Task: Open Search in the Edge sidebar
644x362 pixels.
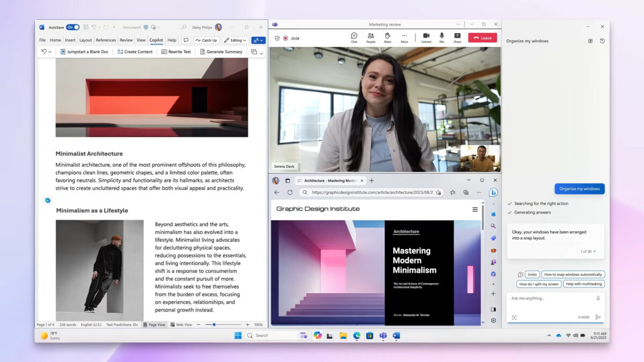Action: [x=493, y=226]
